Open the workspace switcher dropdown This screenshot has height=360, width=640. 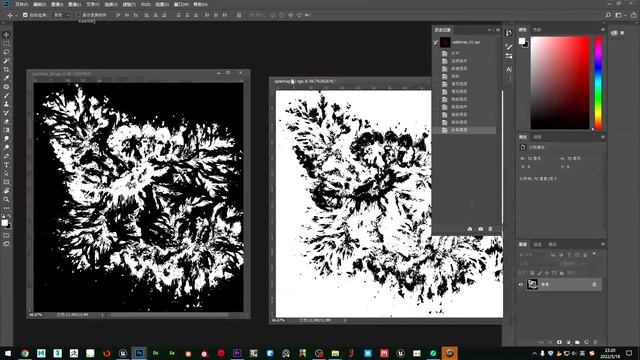click(620, 15)
